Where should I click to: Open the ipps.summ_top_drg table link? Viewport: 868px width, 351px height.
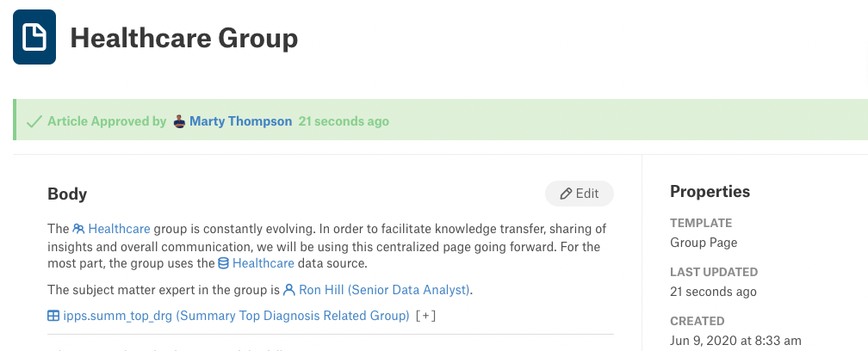[x=236, y=317]
